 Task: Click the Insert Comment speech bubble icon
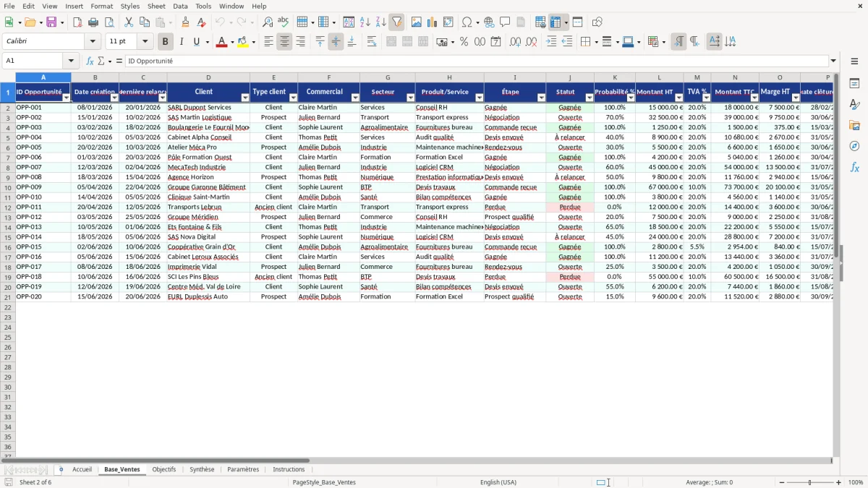tap(505, 22)
